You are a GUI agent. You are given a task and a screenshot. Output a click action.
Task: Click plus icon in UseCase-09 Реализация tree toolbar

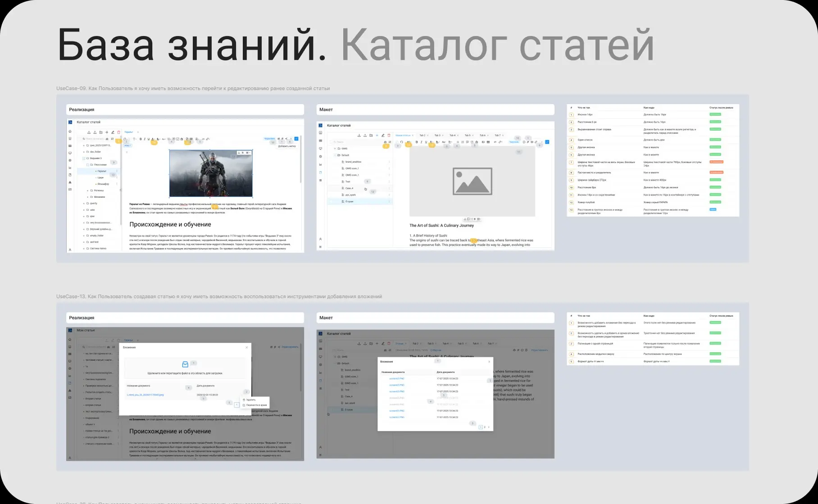point(107,132)
